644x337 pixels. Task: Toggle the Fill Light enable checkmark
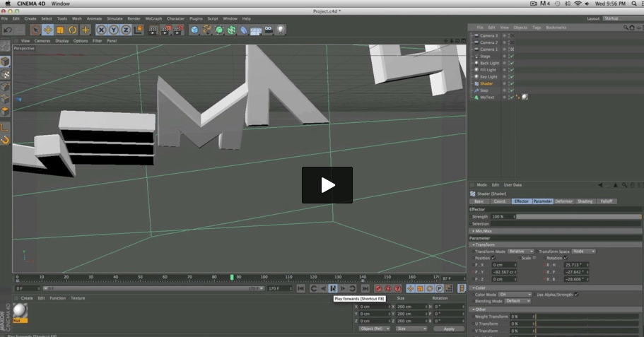(513, 70)
